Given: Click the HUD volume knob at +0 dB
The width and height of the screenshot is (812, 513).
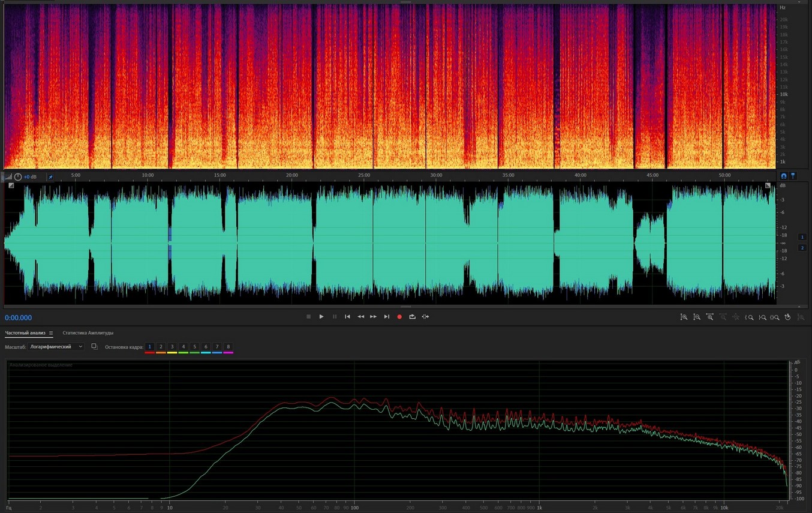Looking at the screenshot, I should 18,177.
